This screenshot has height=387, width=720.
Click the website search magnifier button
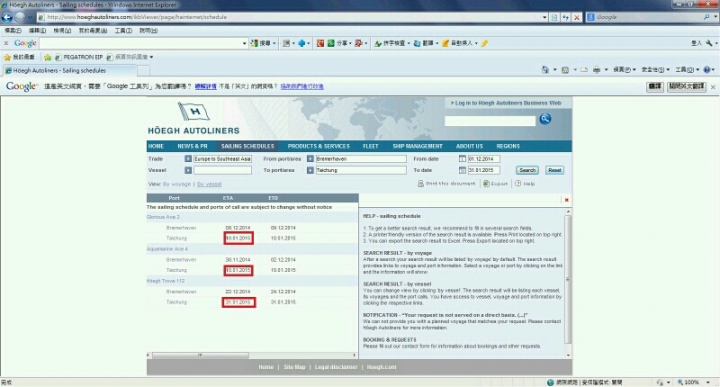[545, 119]
